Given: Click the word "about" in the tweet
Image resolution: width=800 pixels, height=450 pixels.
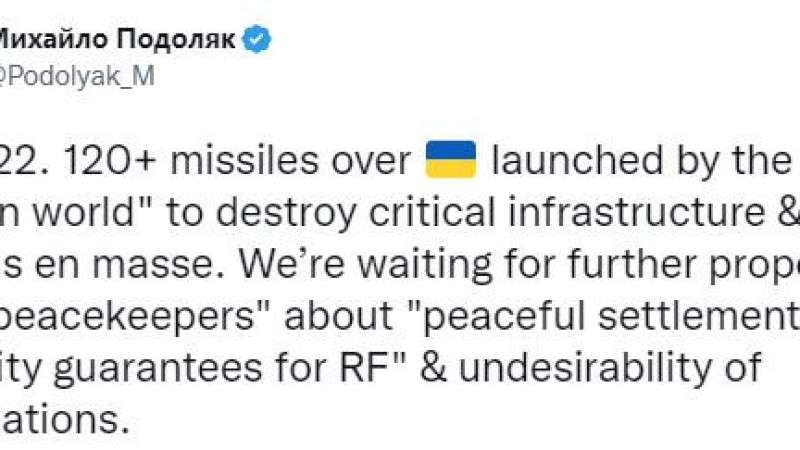Looking at the screenshot, I should (338, 316).
